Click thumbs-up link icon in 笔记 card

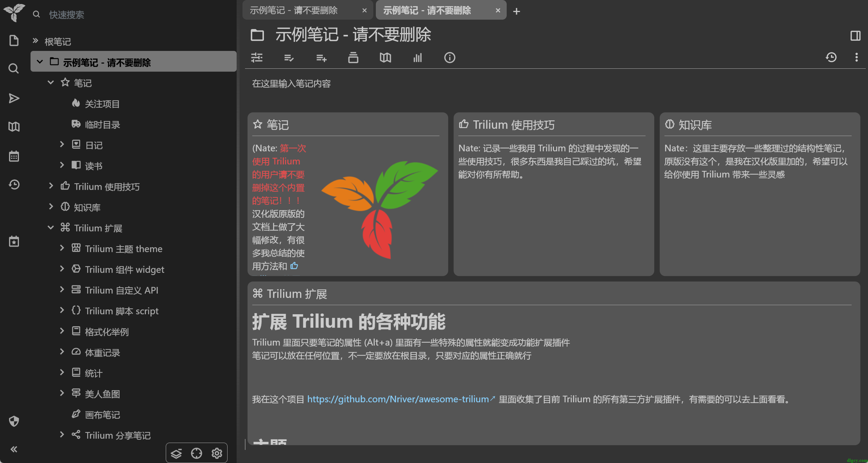tap(294, 266)
